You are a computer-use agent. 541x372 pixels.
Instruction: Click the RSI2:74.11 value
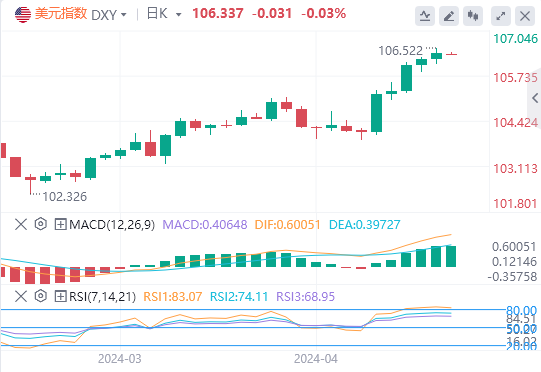pos(239,296)
